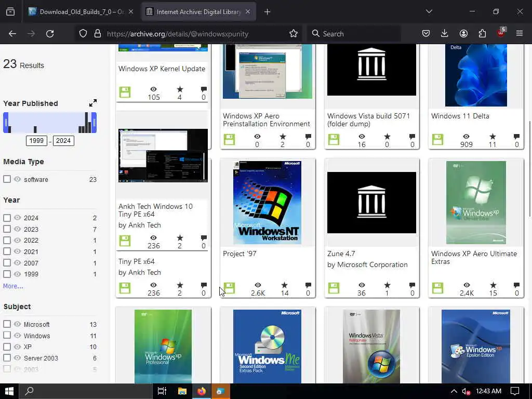Click the taskbar clock showing 12:43 AM
Screen dimensions: 532x399
(488, 391)
